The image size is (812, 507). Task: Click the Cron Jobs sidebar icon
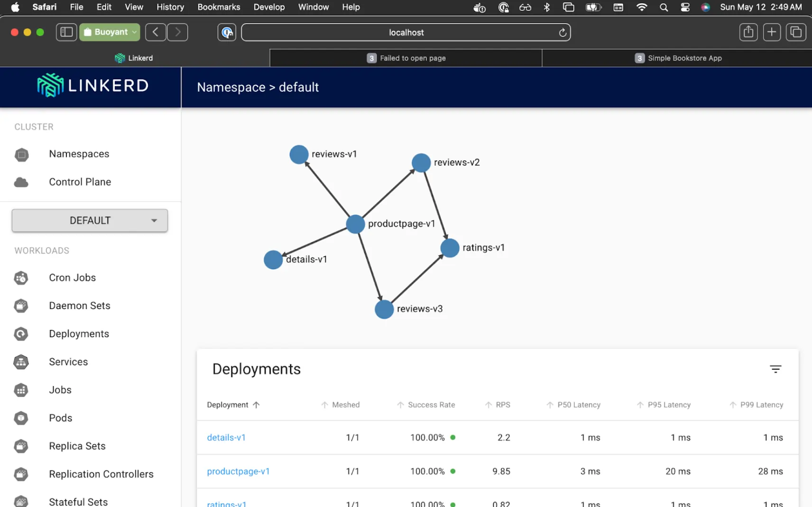click(x=21, y=278)
